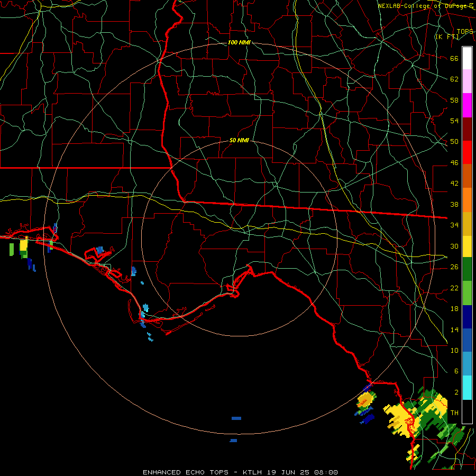Click the "[K FT]" units label
Viewport: 476px width, 476px height.
(447, 36)
